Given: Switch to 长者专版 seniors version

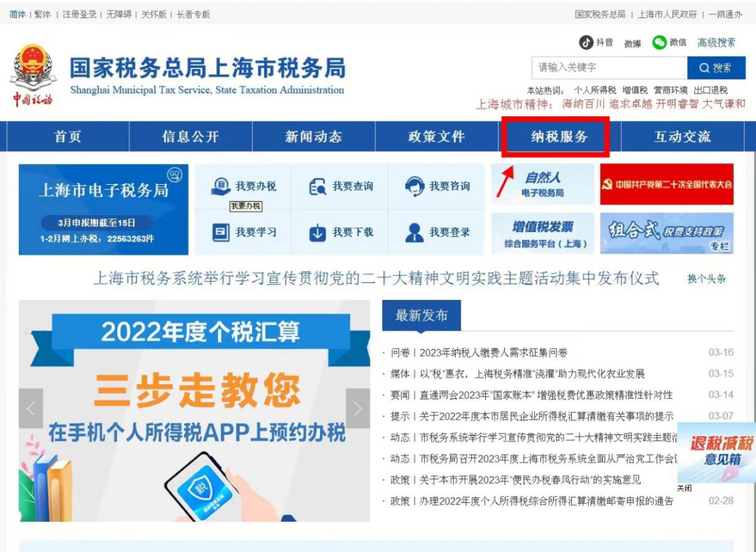Looking at the screenshot, I should pos(193,15).
